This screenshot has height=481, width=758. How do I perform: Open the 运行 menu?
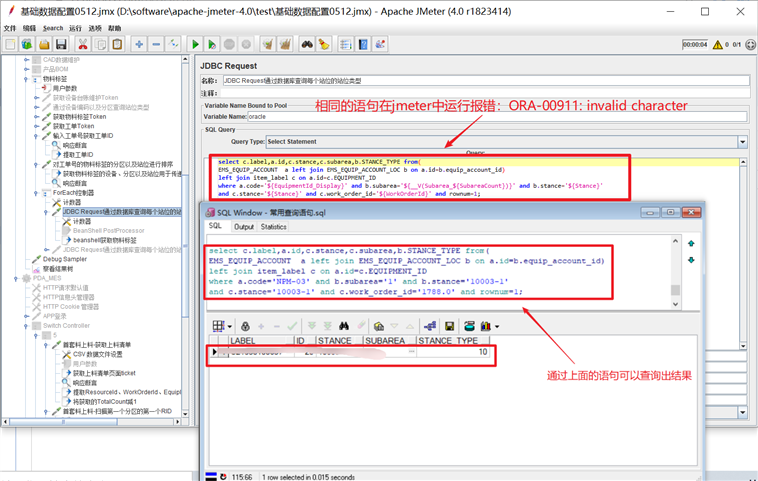click(x=75, y=28)
